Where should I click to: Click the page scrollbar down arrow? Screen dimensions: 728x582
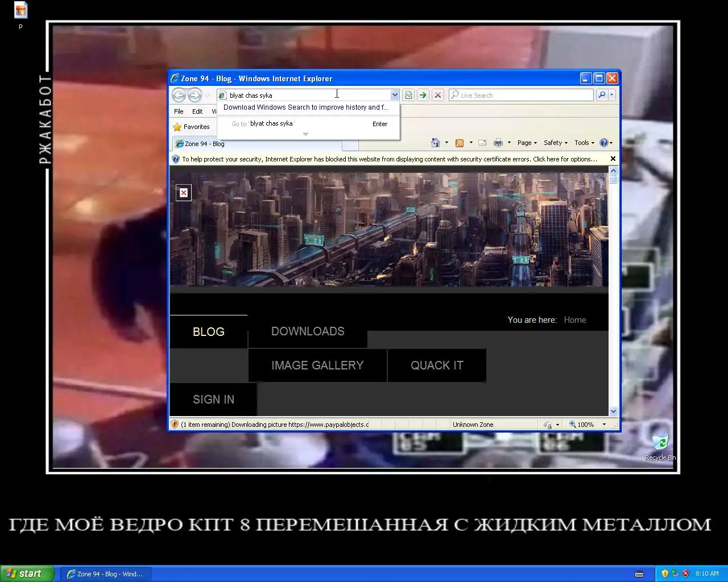click(613, 411)
